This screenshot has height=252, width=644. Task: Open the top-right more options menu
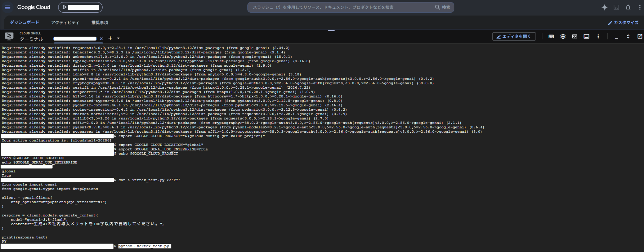pyautogui.click(x=640, y=7)
